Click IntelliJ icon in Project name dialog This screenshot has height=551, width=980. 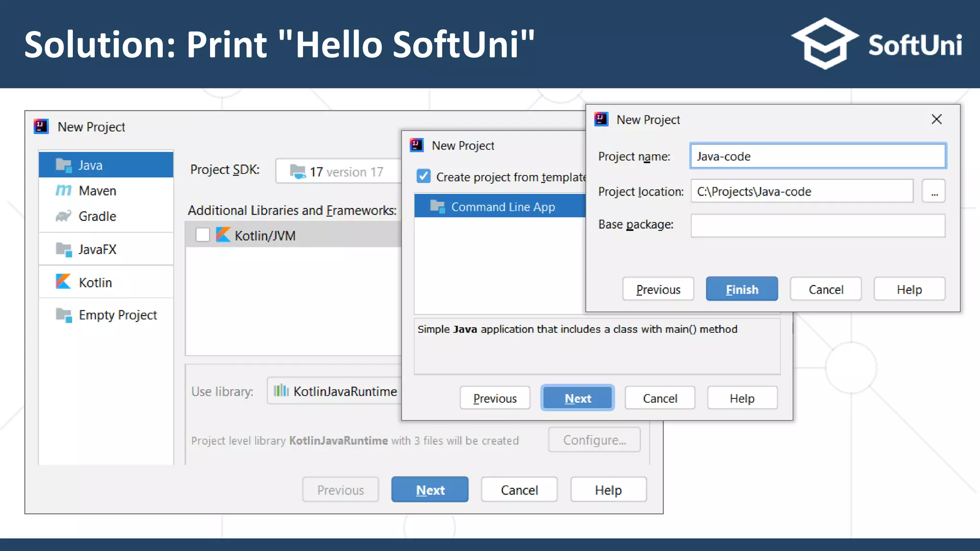coord(601,119)
